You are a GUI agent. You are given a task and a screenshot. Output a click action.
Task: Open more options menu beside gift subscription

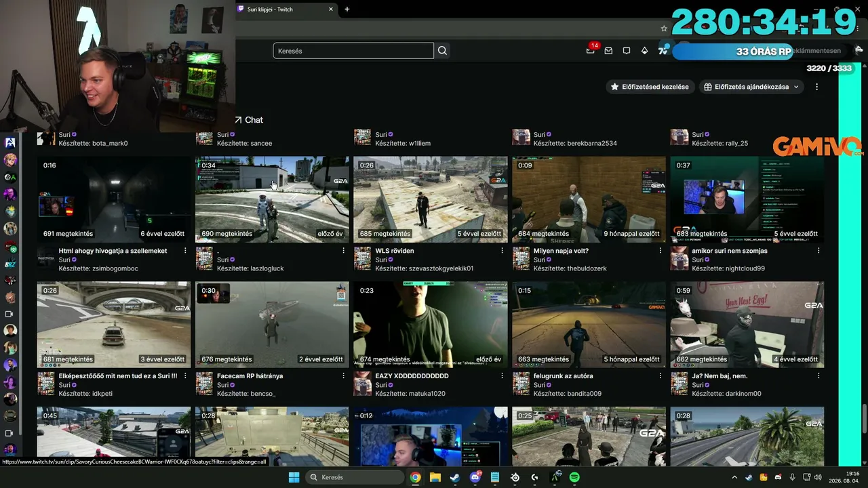[x=817, y=87]
